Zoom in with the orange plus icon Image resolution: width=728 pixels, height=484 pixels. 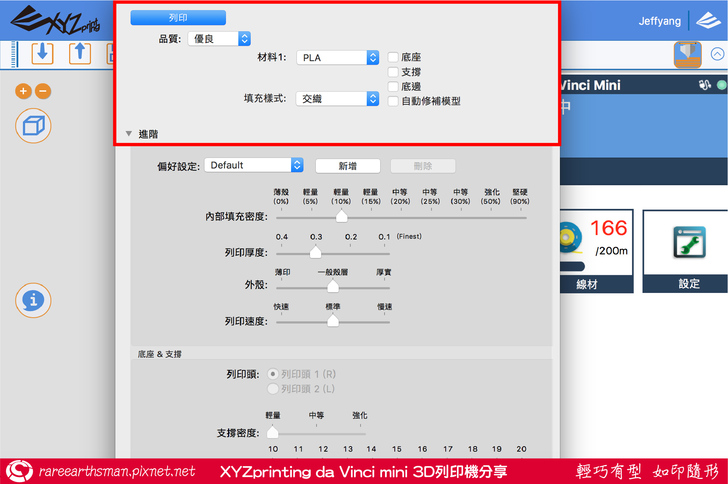click(x=23, y=91)
